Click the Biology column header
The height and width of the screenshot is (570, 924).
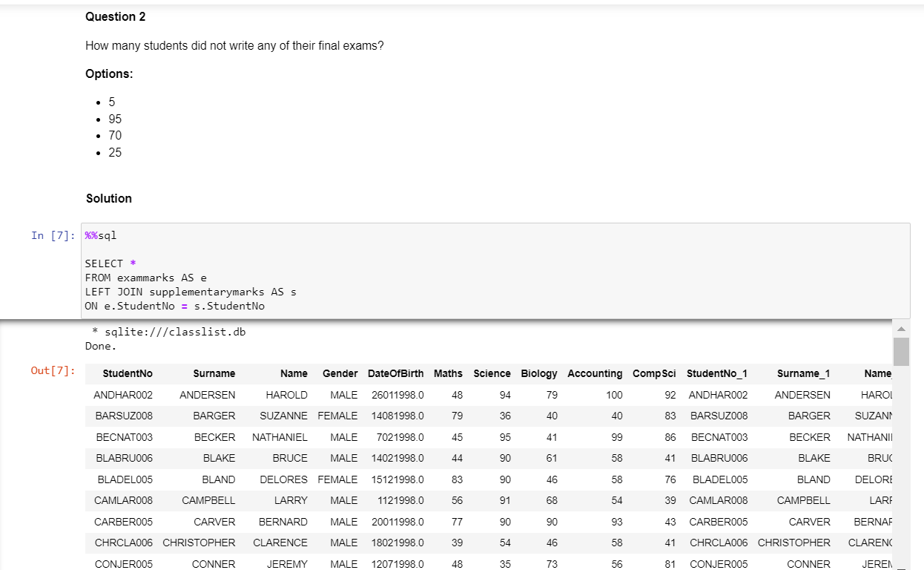pyautogui.click(x=539, y=373)
